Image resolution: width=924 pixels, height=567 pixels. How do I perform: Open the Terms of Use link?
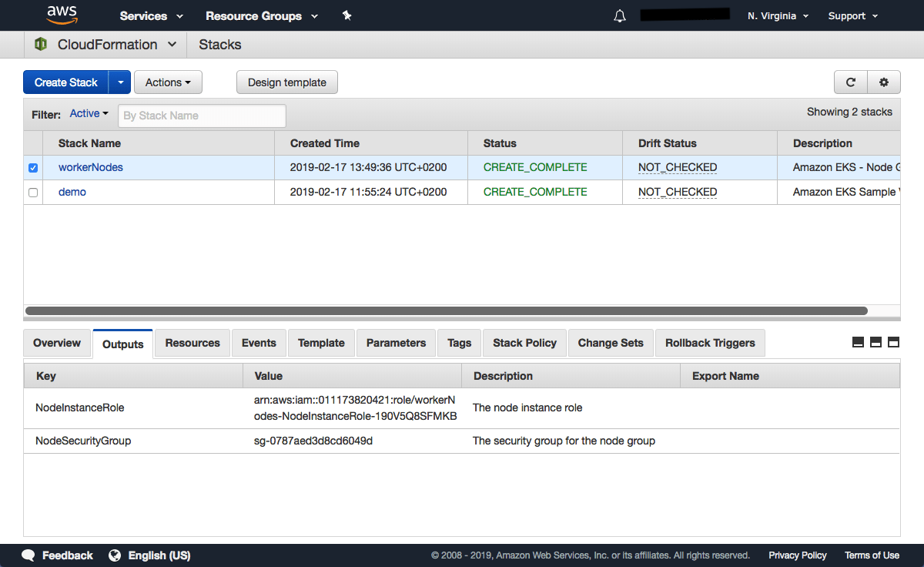coord(872,555)
